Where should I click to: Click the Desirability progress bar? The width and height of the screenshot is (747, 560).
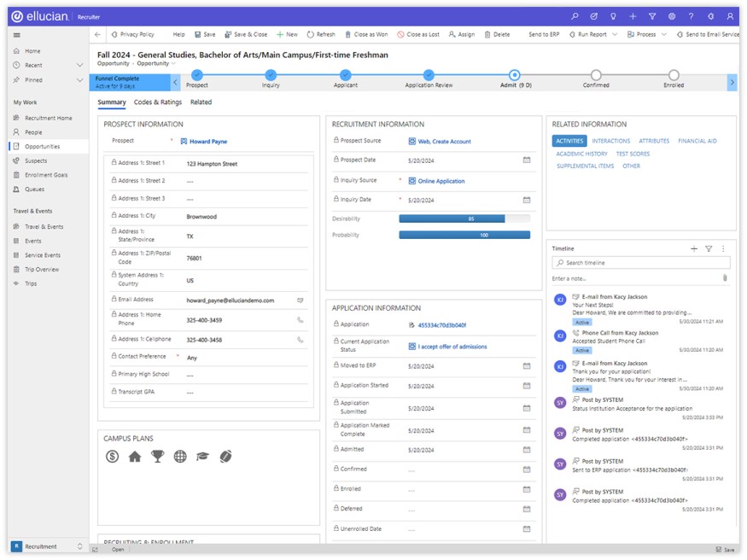[464, 219]
